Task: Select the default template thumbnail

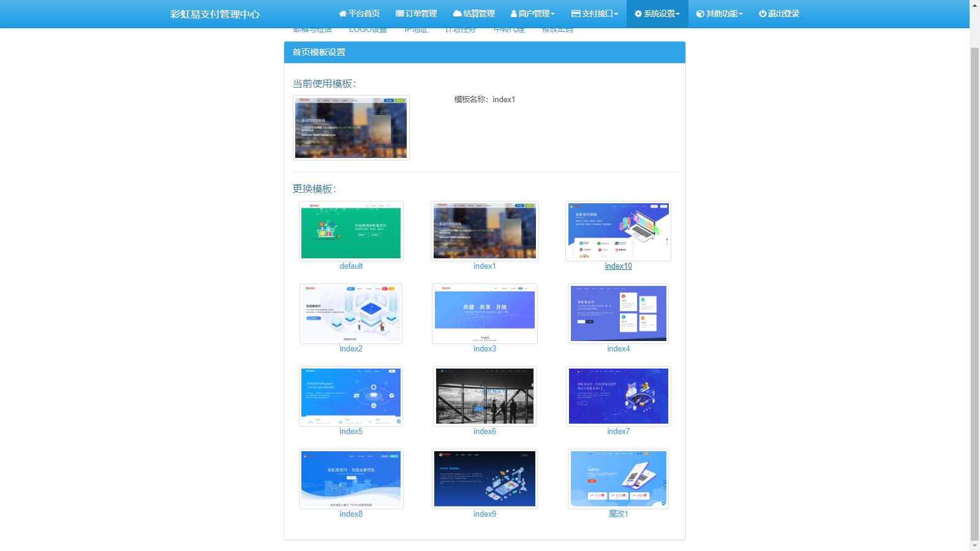Action: 351,231
